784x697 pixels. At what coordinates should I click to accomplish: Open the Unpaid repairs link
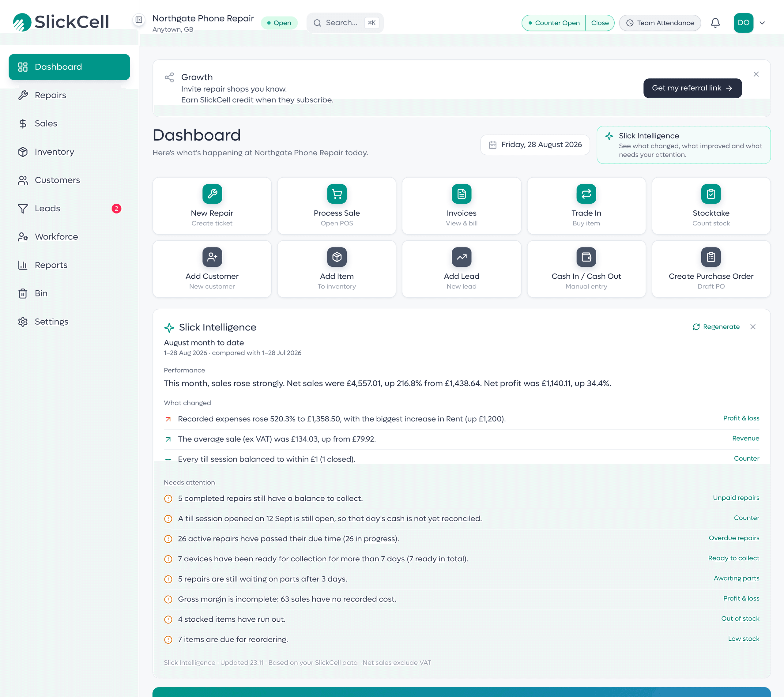[x=736, y=498]
